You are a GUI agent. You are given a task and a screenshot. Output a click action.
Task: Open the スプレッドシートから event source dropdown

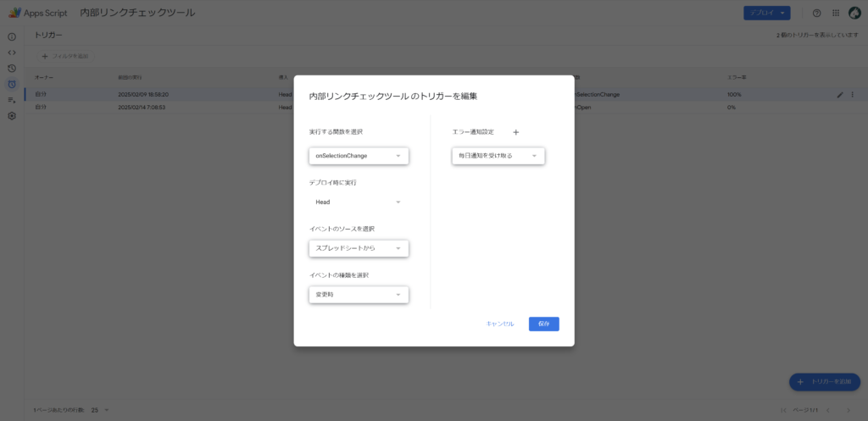359,248
